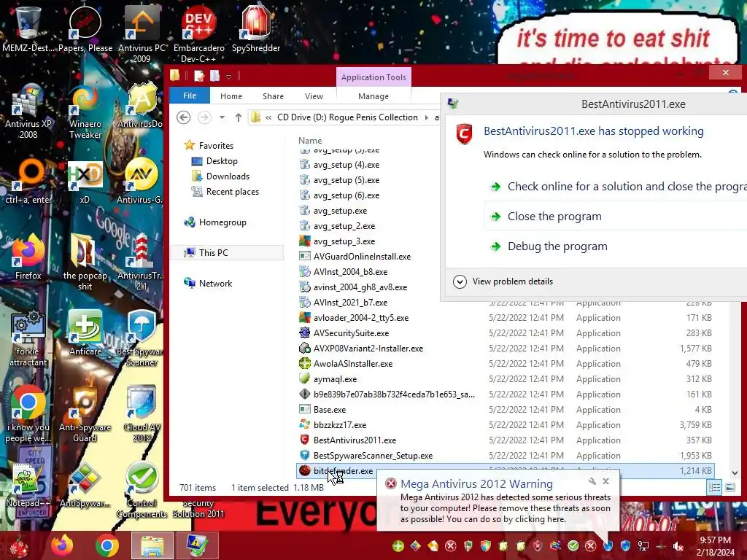Switch to the Home ribbon tab
Screen dimensions: 747x560
(231, 96)
